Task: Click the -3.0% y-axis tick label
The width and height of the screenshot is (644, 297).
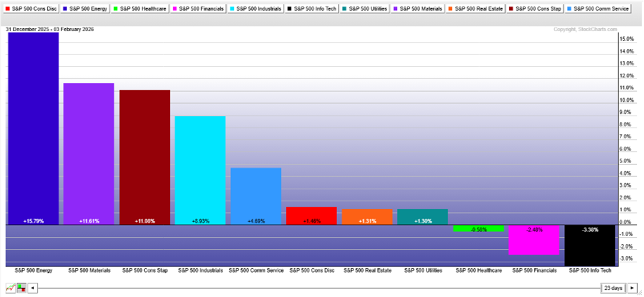Action: pos(626,258)
